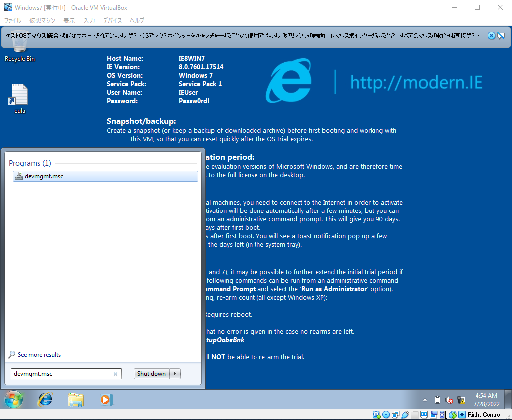
Task: Click the Right Control host key label
Action: [x=484, y=415]
